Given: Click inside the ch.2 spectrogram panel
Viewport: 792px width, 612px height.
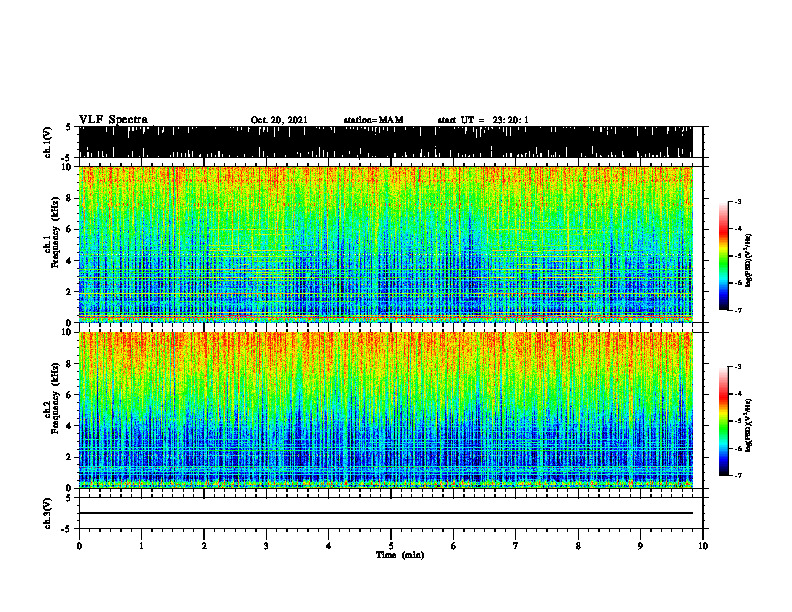Looking at the screenshot, I should click(x=385, y=410).
